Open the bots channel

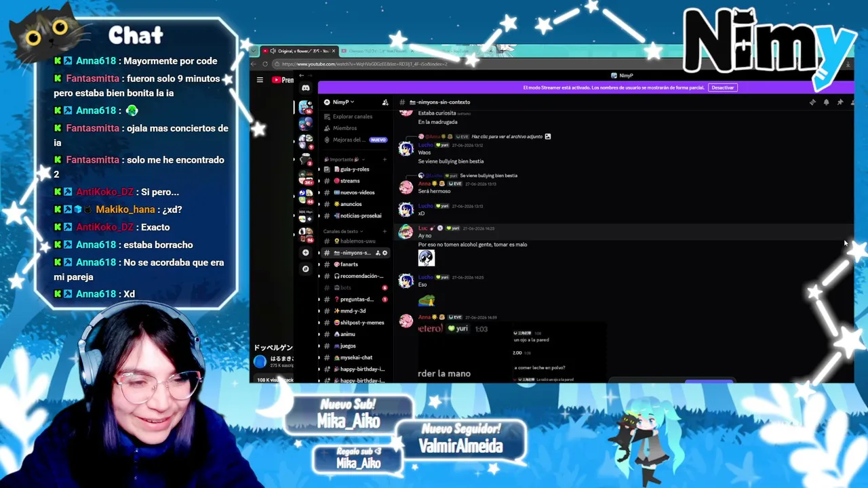coord(355,287)
